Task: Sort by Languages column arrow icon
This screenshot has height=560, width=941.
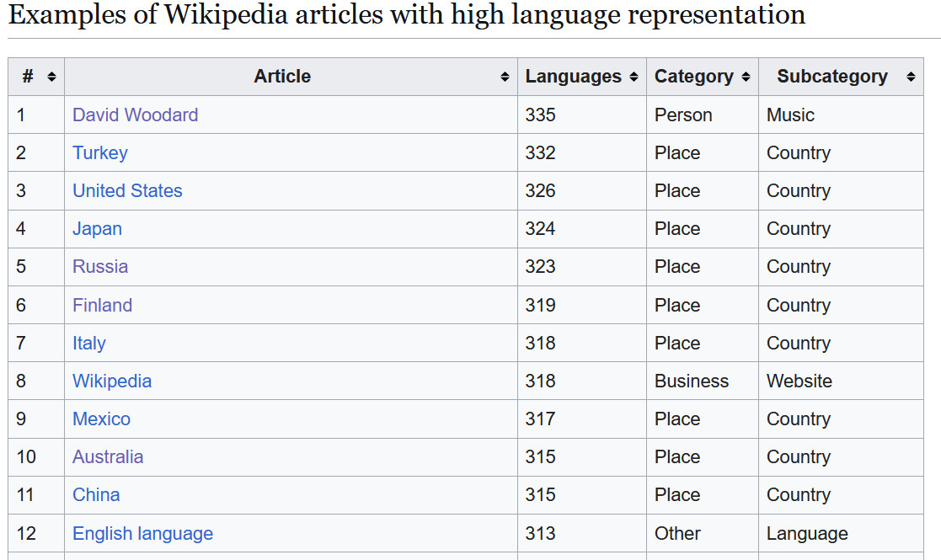Action: click(x=634, y=77)
